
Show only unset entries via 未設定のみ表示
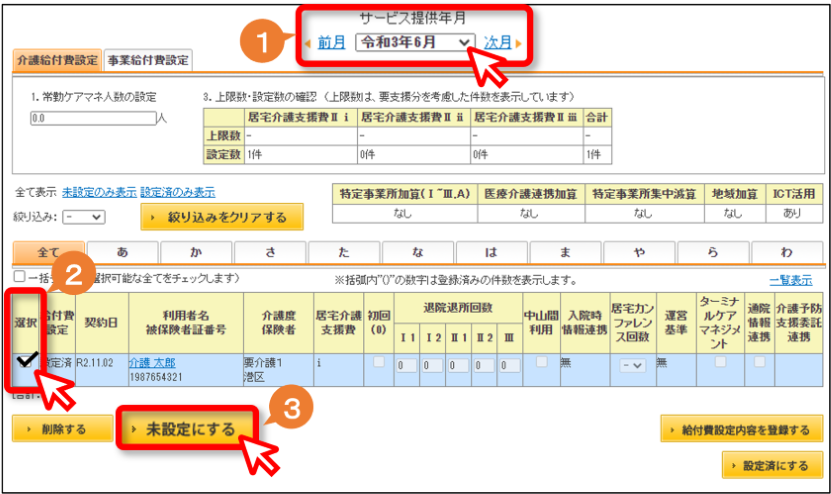tap(99, 192)
